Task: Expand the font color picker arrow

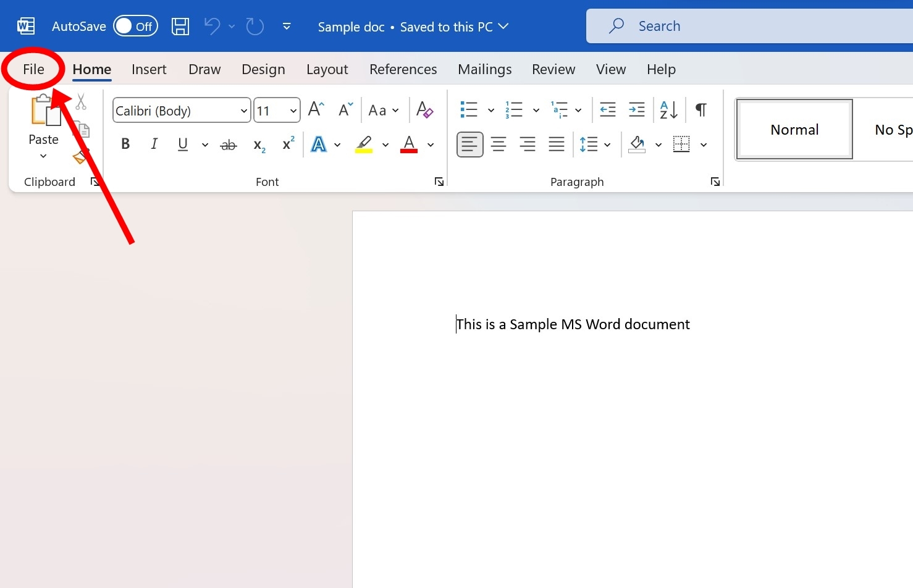Action: pos(431,145)
